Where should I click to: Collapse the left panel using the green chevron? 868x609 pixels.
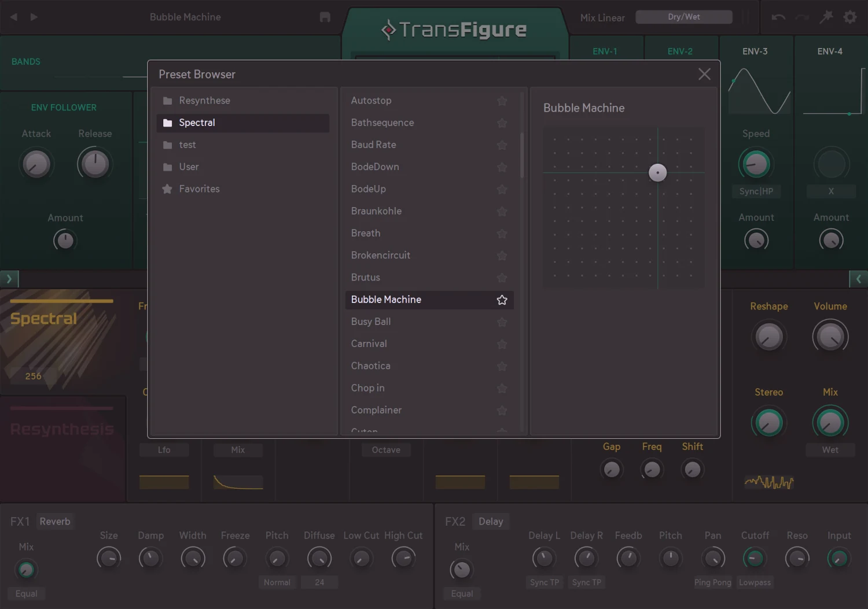coord(9,279)
